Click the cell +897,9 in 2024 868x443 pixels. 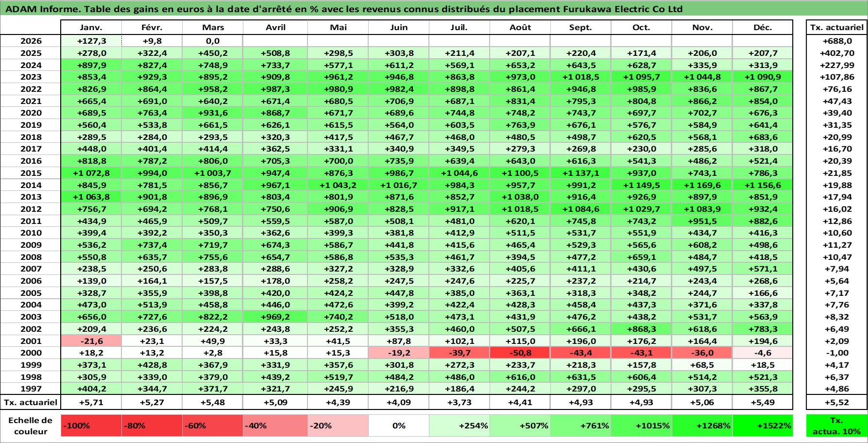(91, 65)
